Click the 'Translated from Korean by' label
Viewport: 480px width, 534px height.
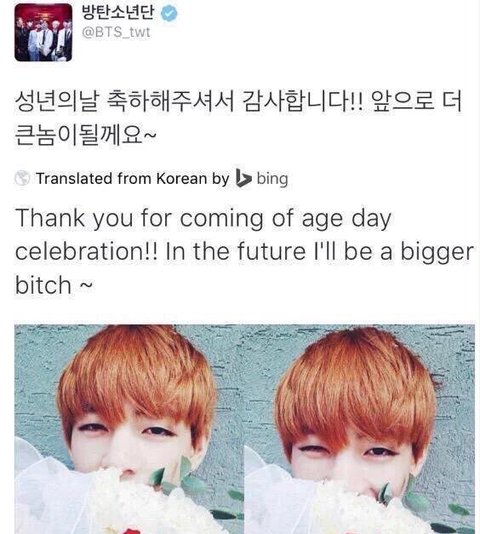pos(133,179)
